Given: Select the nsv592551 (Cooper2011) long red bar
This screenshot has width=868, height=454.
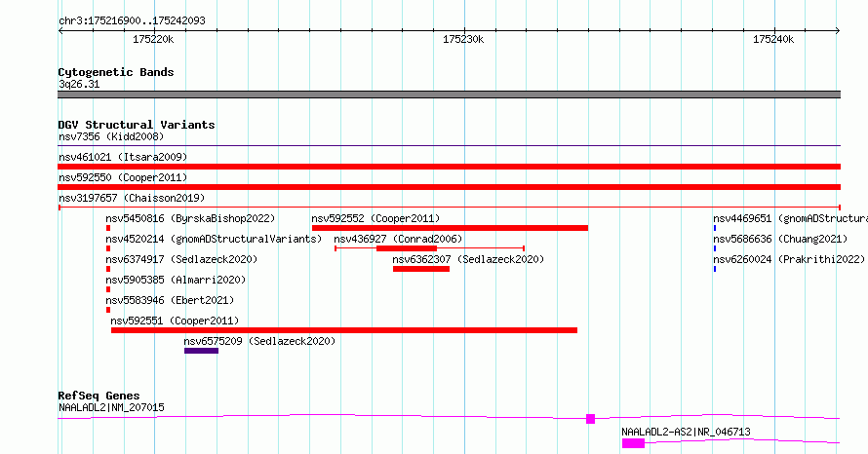Looking at the screenshot, I should click(x=343, y=330).
